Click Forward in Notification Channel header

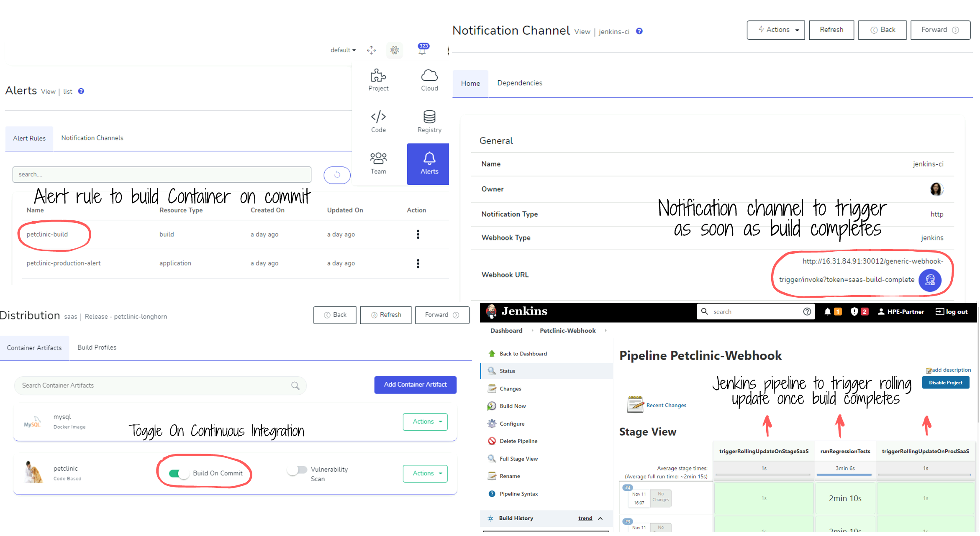click(x=940, y=30)
